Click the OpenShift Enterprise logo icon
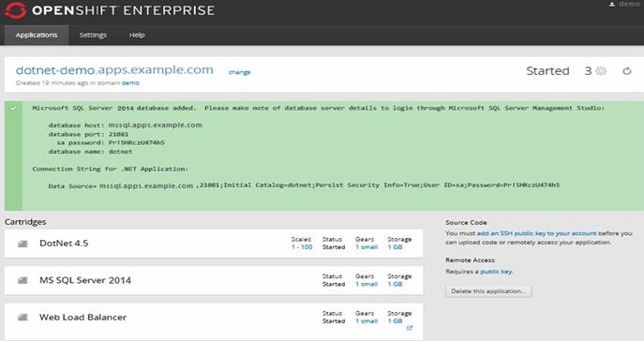 pyautogui.click(x=16, y=10)
